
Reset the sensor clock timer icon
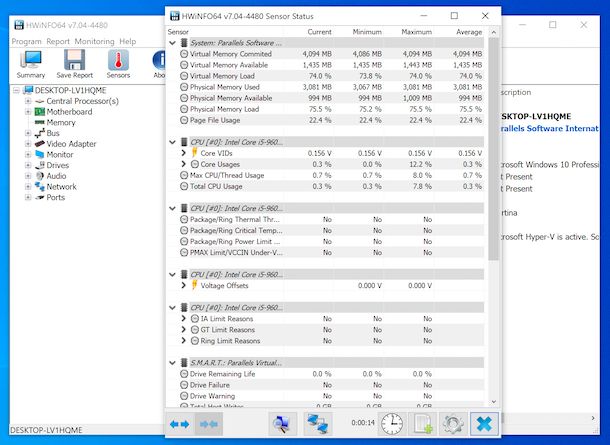[x=392, y=424]
